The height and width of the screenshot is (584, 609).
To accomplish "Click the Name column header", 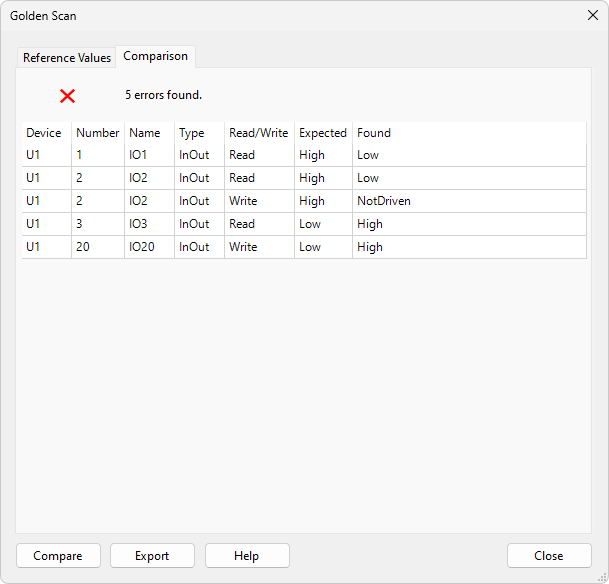I will (145, 133).
